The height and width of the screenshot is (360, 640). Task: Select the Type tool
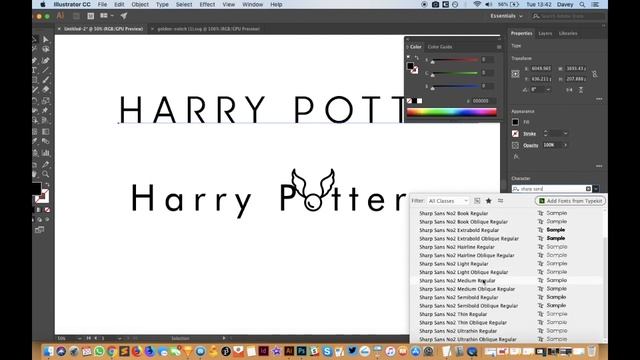coord(35,70)
